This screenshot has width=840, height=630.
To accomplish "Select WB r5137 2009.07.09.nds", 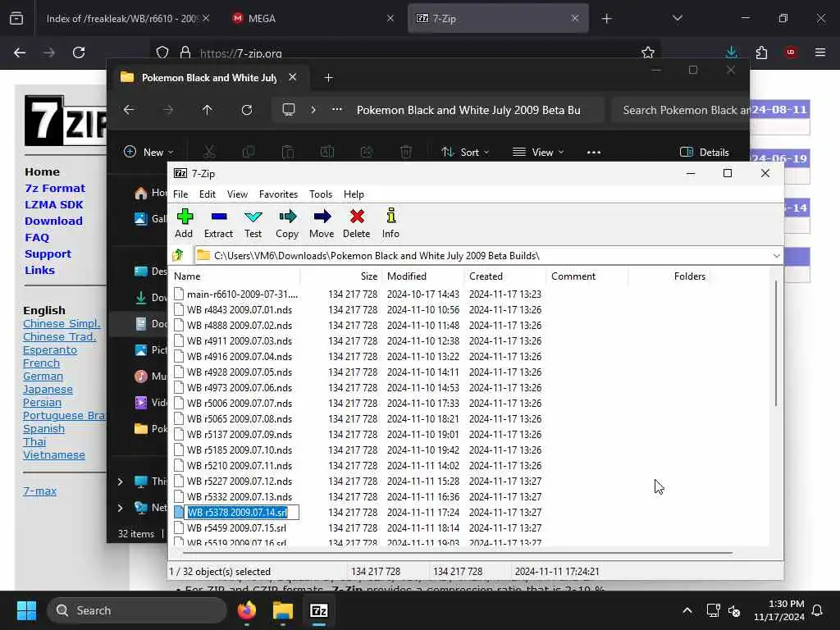I will pos(239,434).
